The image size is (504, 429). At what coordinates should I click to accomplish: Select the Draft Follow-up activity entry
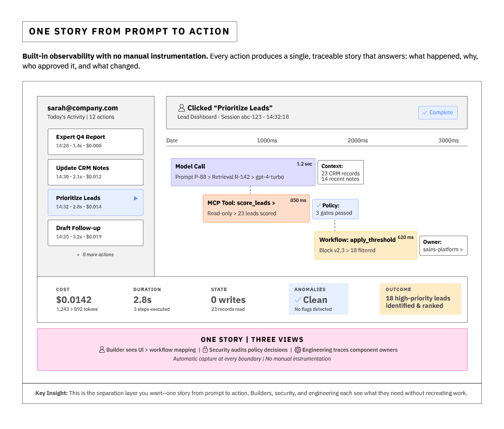[x=95, y=232]
